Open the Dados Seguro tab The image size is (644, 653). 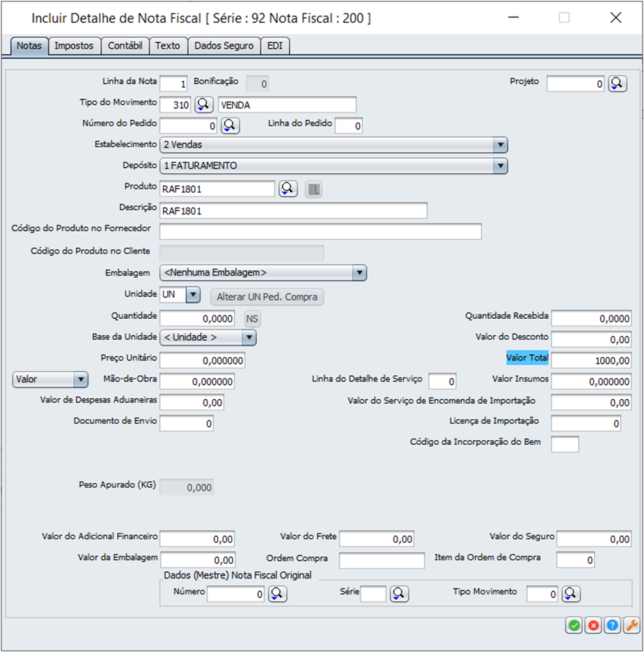click(224, 46)
